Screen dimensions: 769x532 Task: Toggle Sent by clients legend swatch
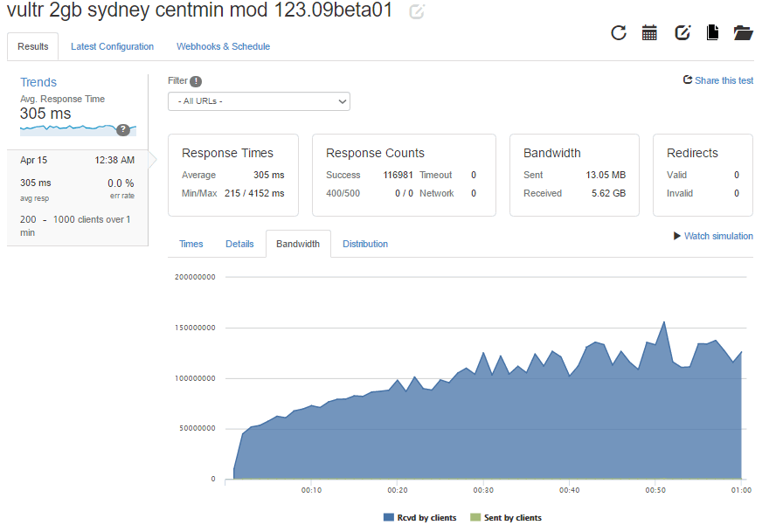pyautogui.click(x=475, y=517)
